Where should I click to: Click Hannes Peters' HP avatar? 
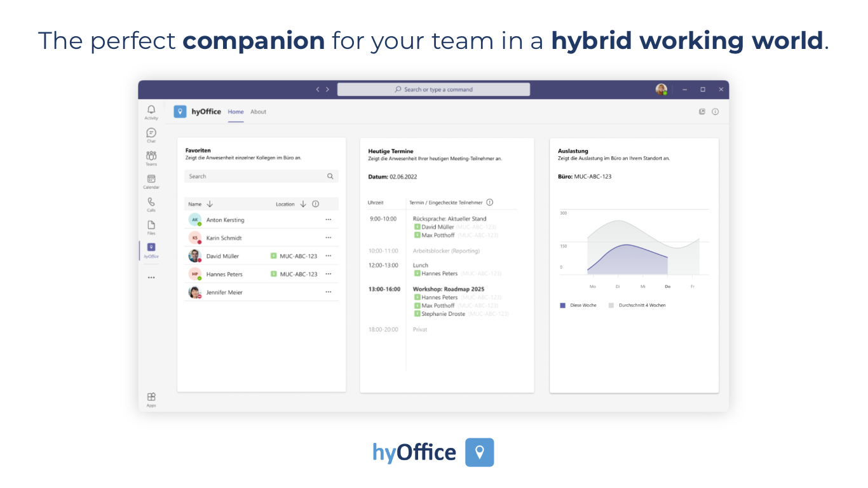coord(194,274)
